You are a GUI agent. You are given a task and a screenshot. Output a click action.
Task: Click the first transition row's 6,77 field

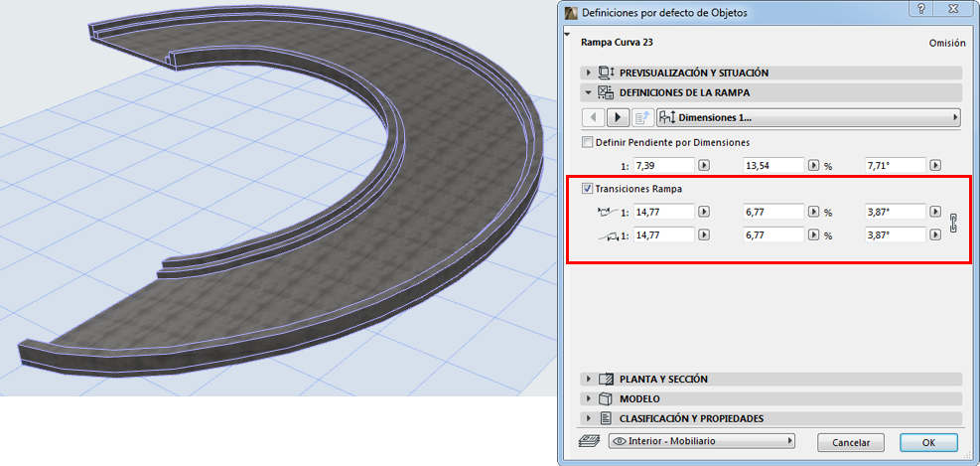pyautogui.click(x=773, y=212)
